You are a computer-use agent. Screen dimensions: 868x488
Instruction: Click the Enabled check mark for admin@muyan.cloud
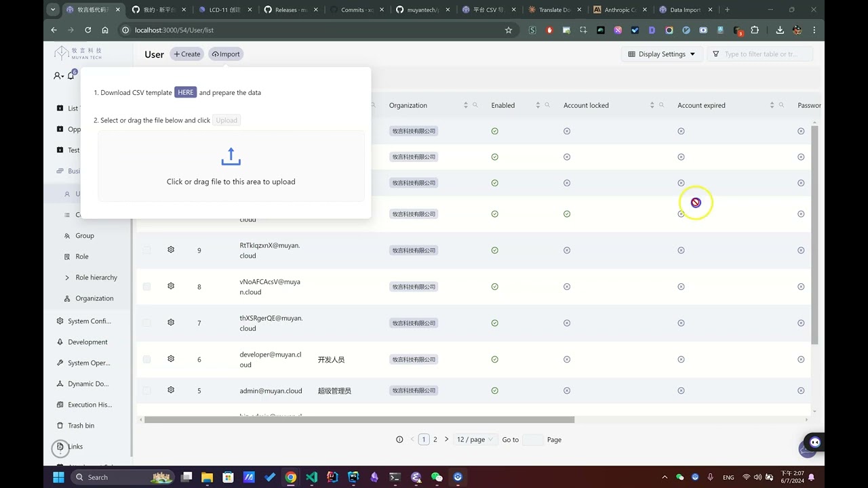pos(494,390)
